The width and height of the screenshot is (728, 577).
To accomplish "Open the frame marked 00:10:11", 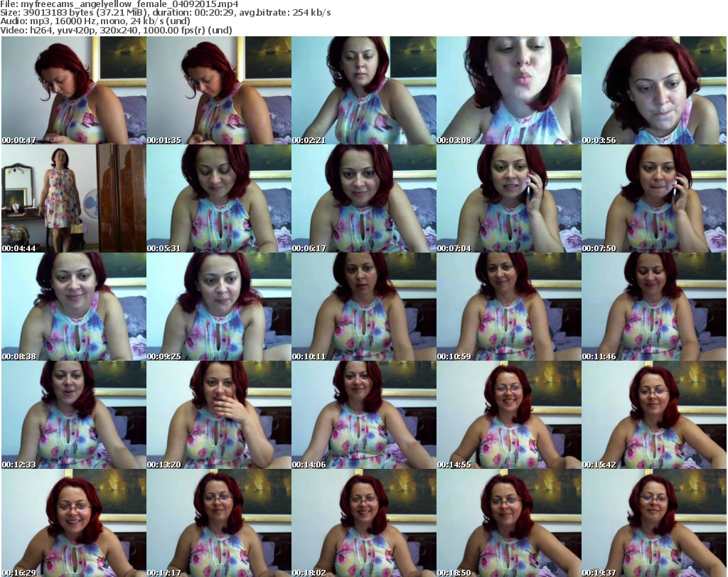I will coord(364,307).
